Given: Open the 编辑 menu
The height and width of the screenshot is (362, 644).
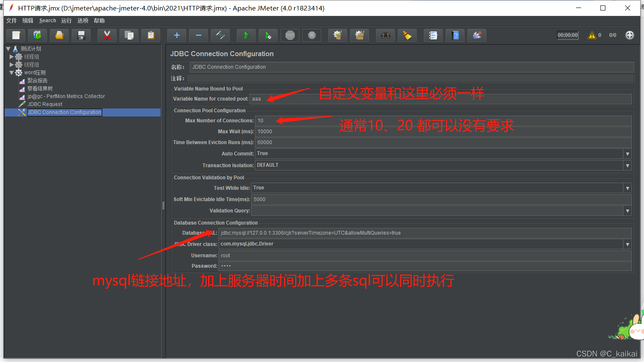Looking at the screenshot, I should tap(28, 21).
